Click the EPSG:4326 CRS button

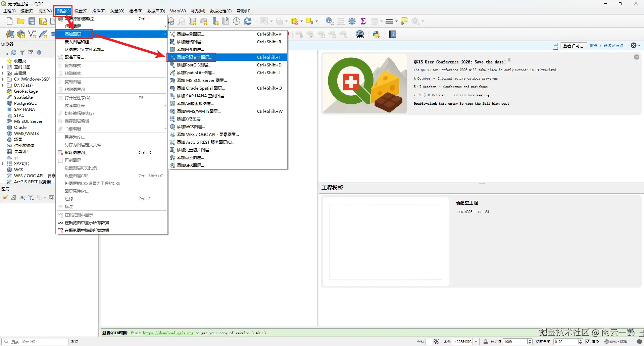(616, 342)
